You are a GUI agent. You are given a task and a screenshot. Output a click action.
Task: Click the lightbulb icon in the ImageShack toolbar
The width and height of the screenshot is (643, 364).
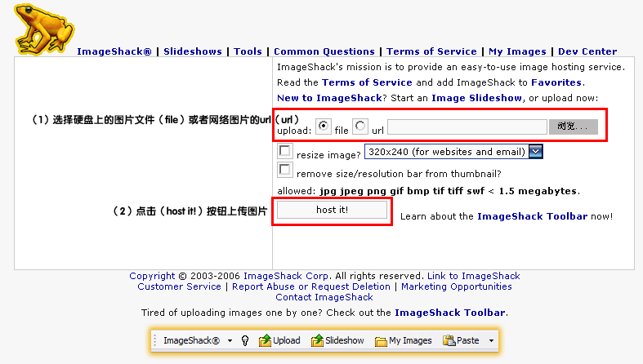click(x=245, y=340)
